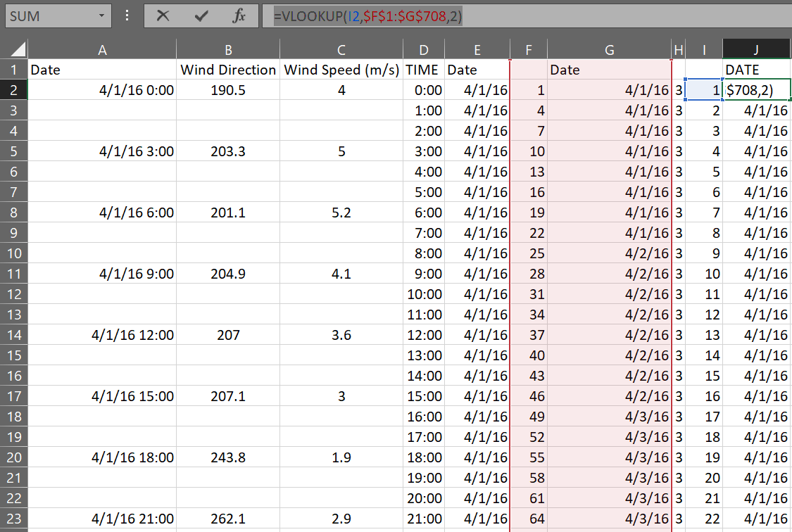
Task: Select column A header
Action: click(x=102, y=49)
